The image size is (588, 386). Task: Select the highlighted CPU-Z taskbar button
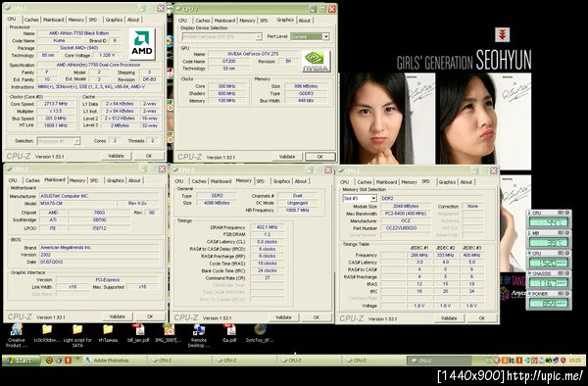pos(438,361)
